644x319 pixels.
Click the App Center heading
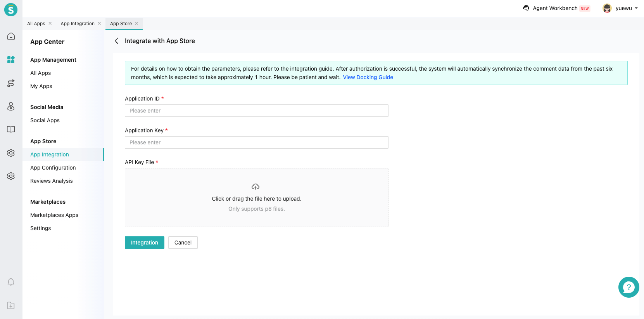click(47, 42)
